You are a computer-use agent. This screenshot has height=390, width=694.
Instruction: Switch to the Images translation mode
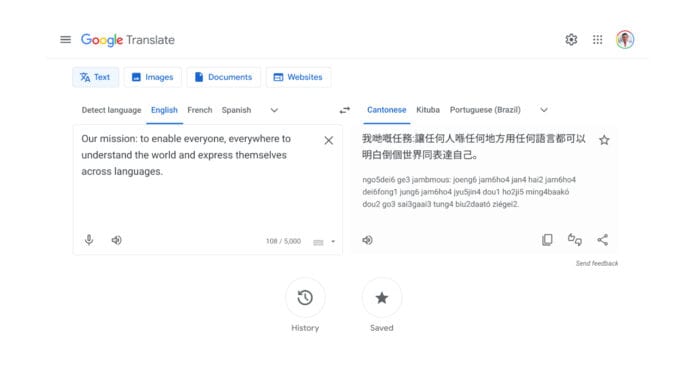tap(153, 77)
